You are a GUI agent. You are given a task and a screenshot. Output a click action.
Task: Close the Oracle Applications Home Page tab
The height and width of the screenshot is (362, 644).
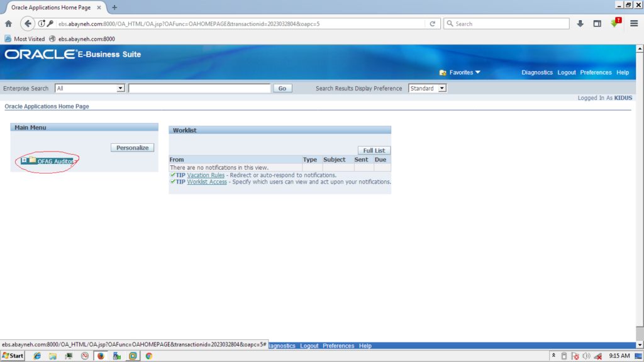tap(99, 8)
